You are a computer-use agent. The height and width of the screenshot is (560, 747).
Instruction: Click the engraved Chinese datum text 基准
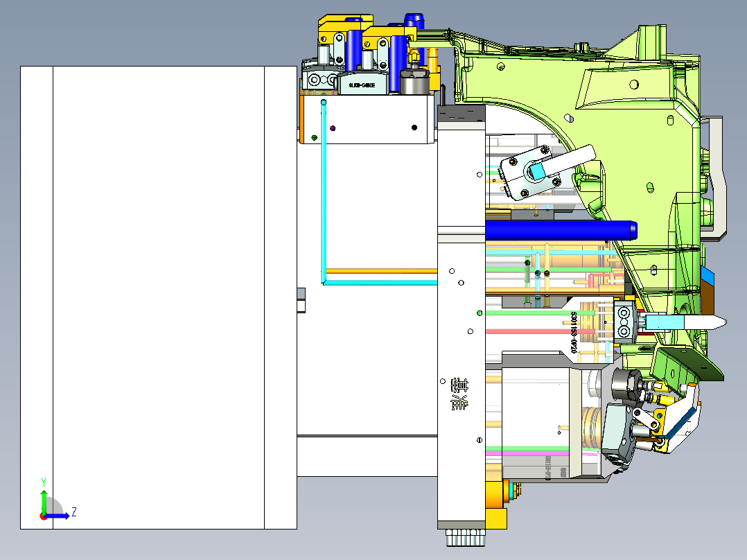coord(459,394)
